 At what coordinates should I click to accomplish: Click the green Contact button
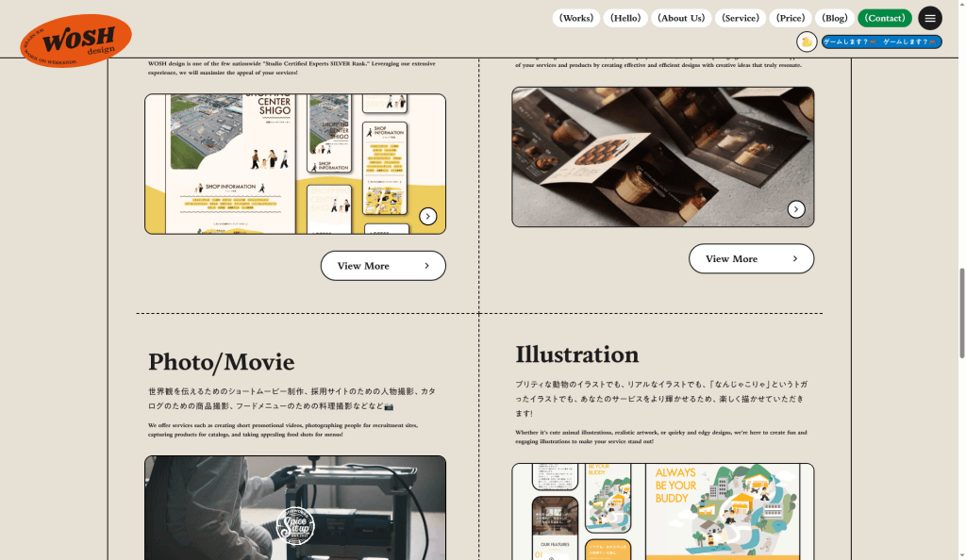pos(885,18)
